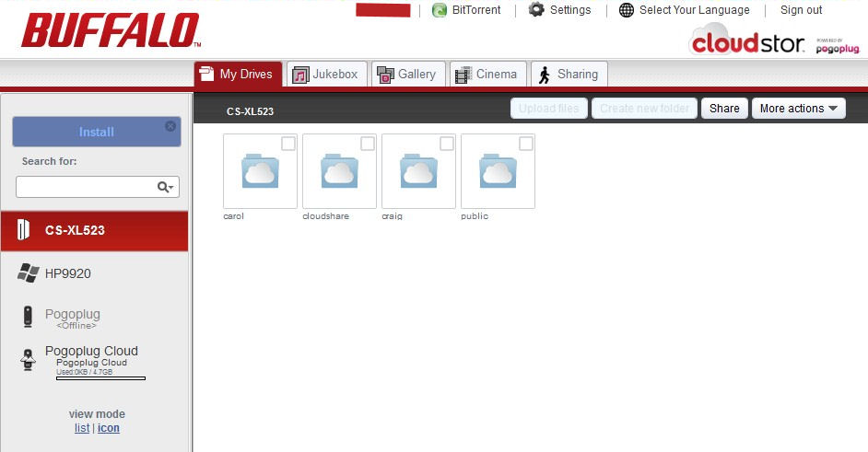Screen dimensions: 868x452
Task: Dismiss the Install banner with its close icon
Action: tap(170, 126)
